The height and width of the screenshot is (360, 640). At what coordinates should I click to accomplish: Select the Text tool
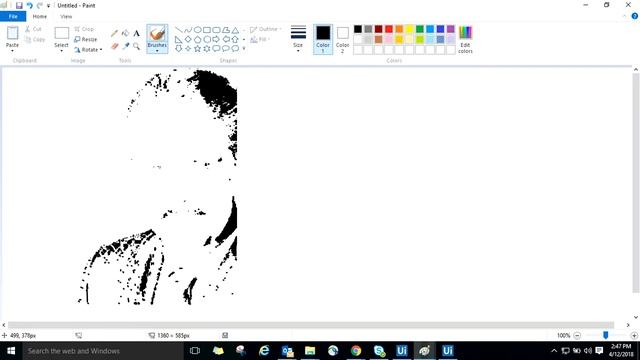tap(136, 34)
